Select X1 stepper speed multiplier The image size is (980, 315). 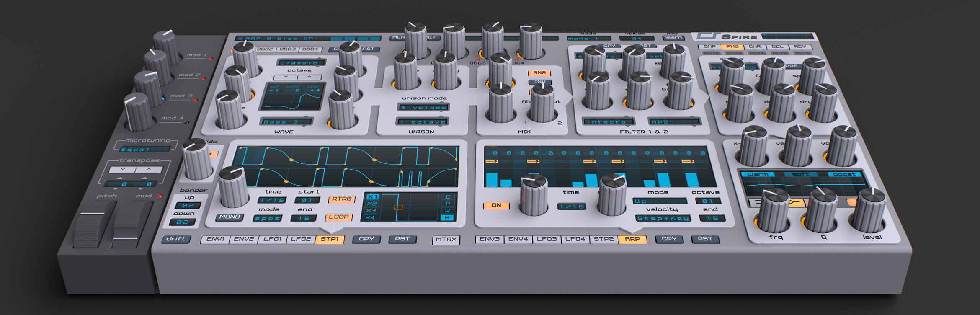(372, 197)
